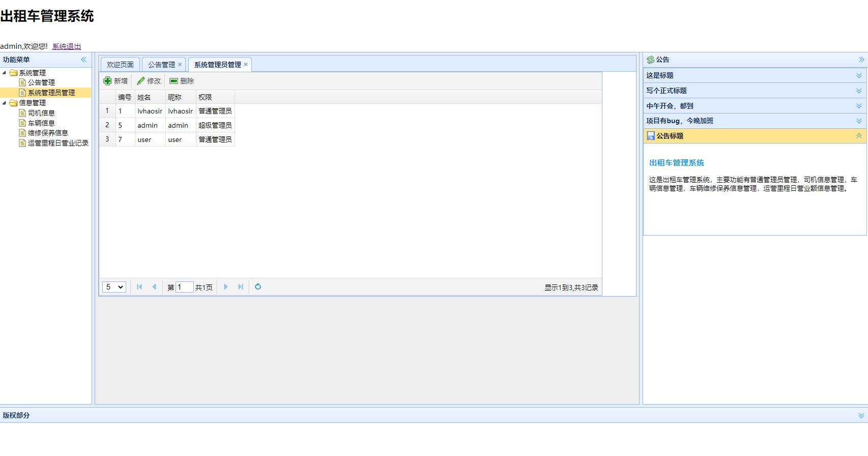Sort by the 姓名 column header
Screen dimensions: 868x456
tap(150, 97)
